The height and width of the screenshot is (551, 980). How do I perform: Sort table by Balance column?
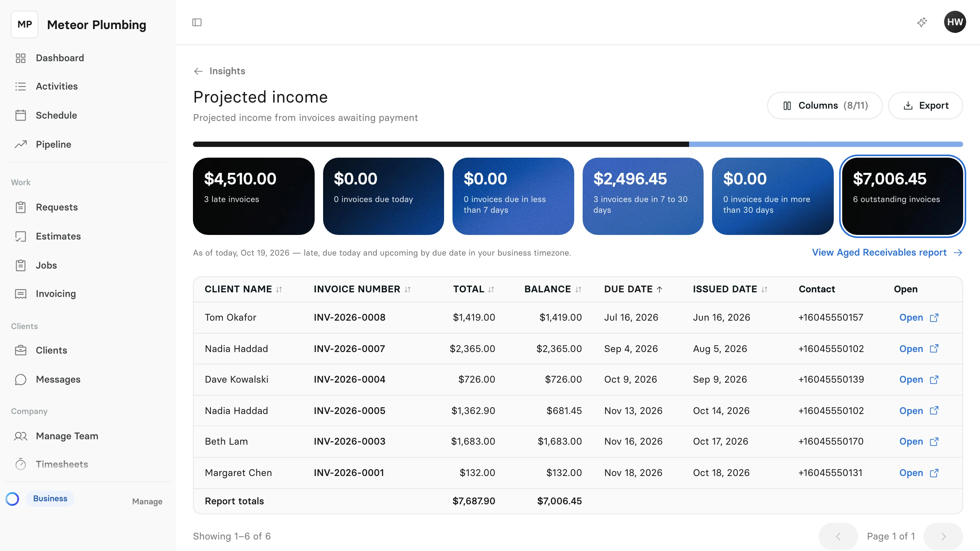(x=553, y=289)
